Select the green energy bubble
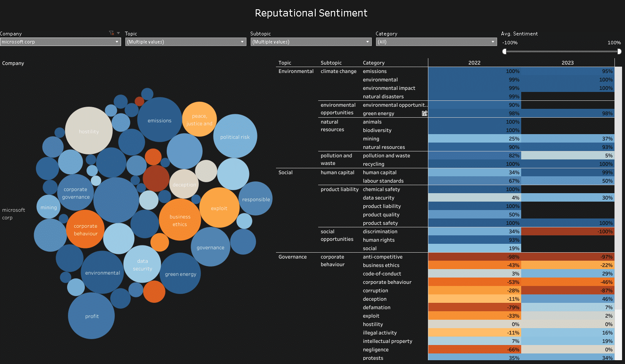 click(x=181, y=273)
